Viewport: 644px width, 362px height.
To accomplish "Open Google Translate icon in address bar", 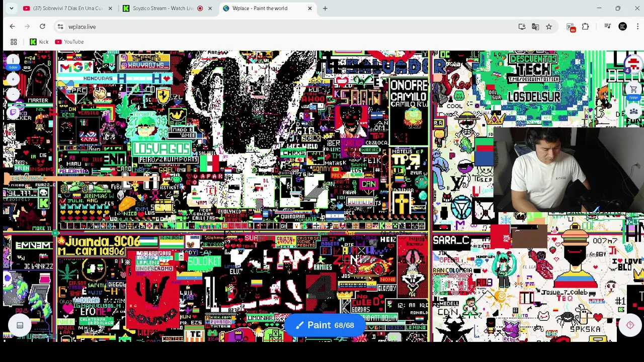I will tap(535, 27).
